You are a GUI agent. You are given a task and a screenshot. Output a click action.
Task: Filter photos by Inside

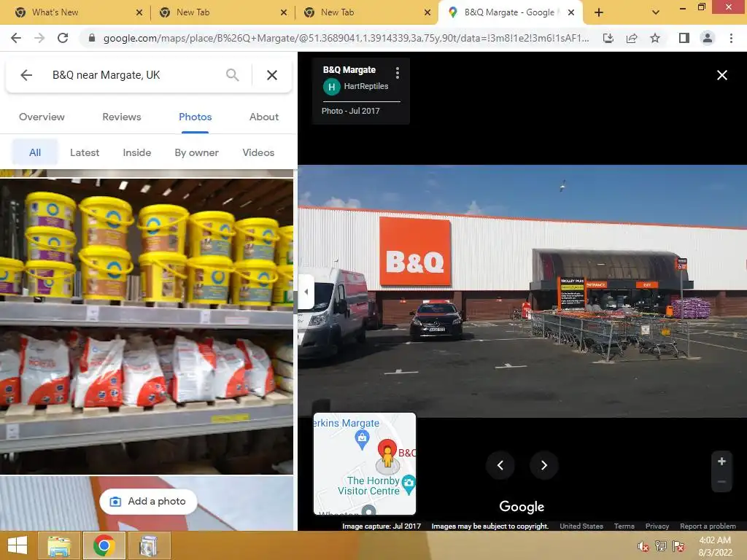click(x=136, y=152)
